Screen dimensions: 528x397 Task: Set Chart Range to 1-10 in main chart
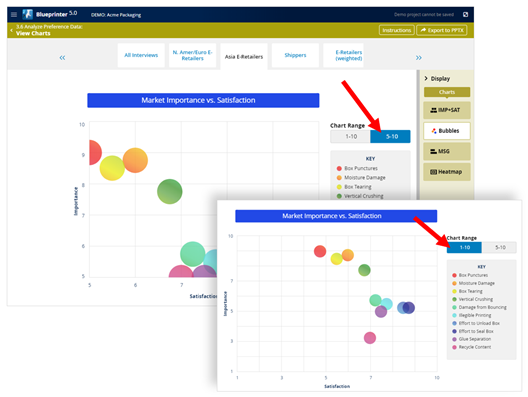click(351, 136)
